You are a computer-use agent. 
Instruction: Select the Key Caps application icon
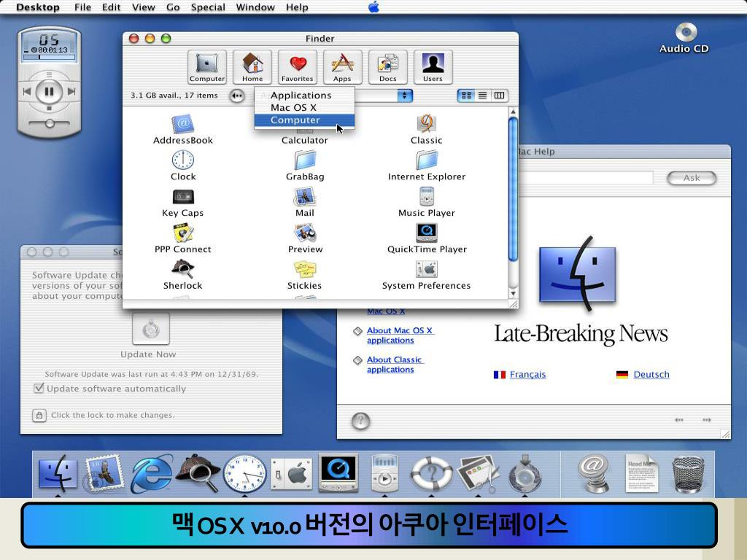(183, 197)
